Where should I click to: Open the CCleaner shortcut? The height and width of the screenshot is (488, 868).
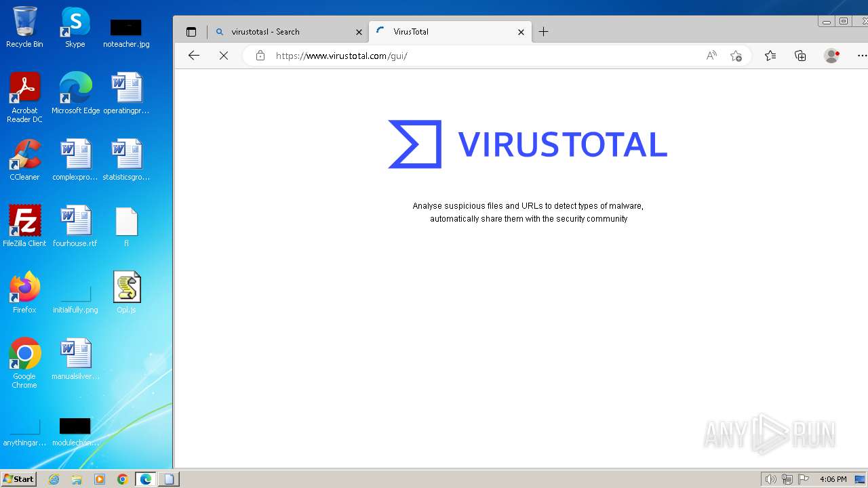tap(24, 159)
